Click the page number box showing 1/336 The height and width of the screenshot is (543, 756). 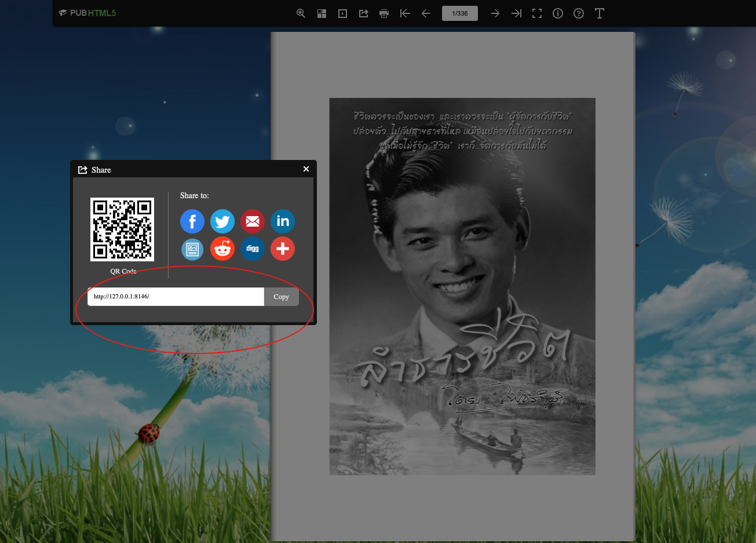pos(460,13)
